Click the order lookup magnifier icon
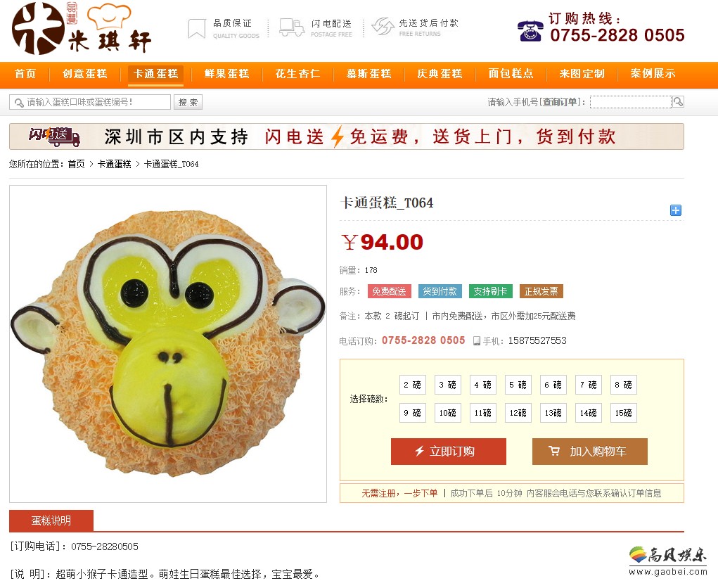The height and width of the screenshot is (588, 718). click(678, 102)
